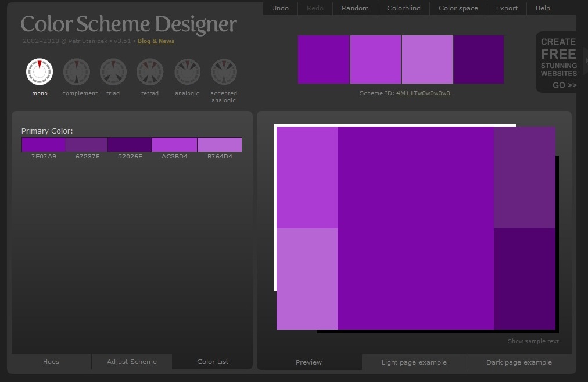The image size is (588, 382).
Task: Open the Adjust Scheme tab
Action: click(131, 362)
